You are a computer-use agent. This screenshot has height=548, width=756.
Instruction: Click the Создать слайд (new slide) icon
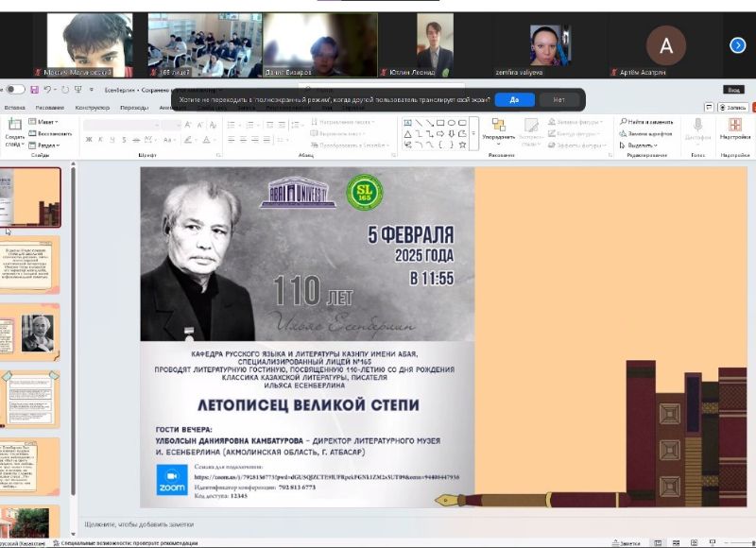coord(14,128)
